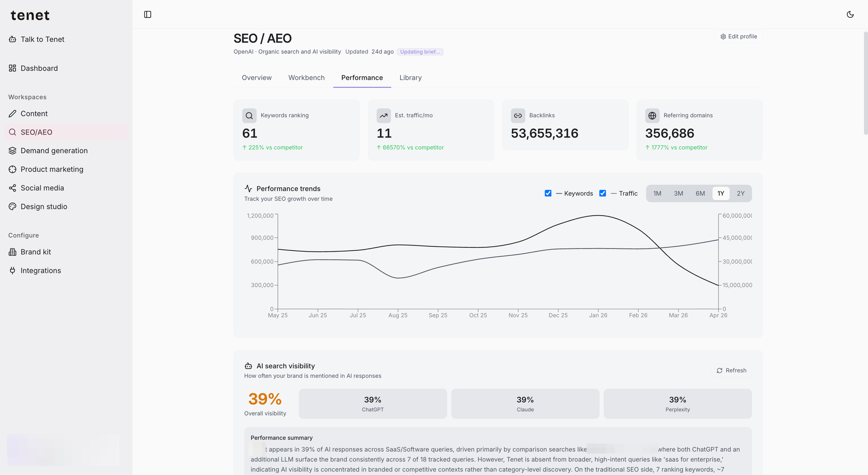868x475 pixels.
Task: Click the SEO/AEO magnifier icon in sidebar
Action: click(x=13, y=132)
